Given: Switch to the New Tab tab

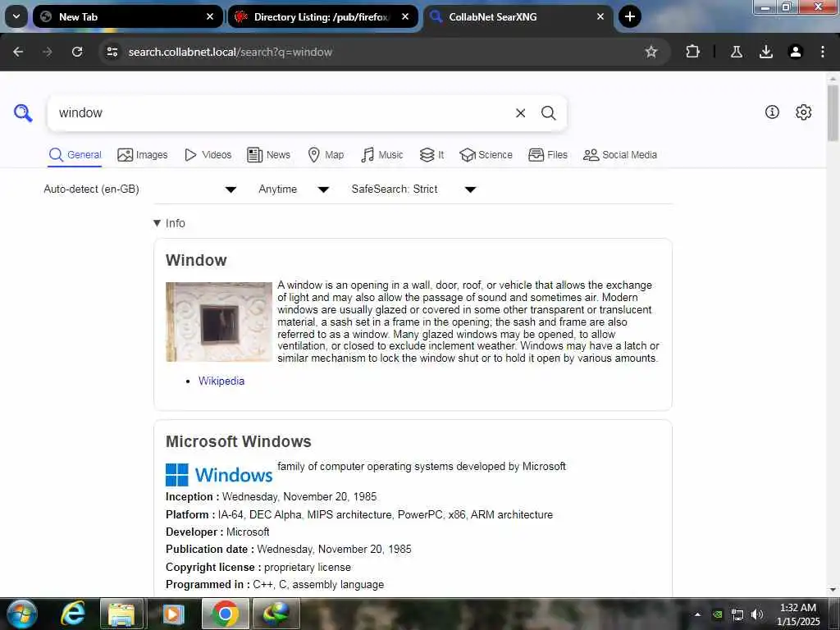Looking at the screenshot, I should [x=127, y=16].
